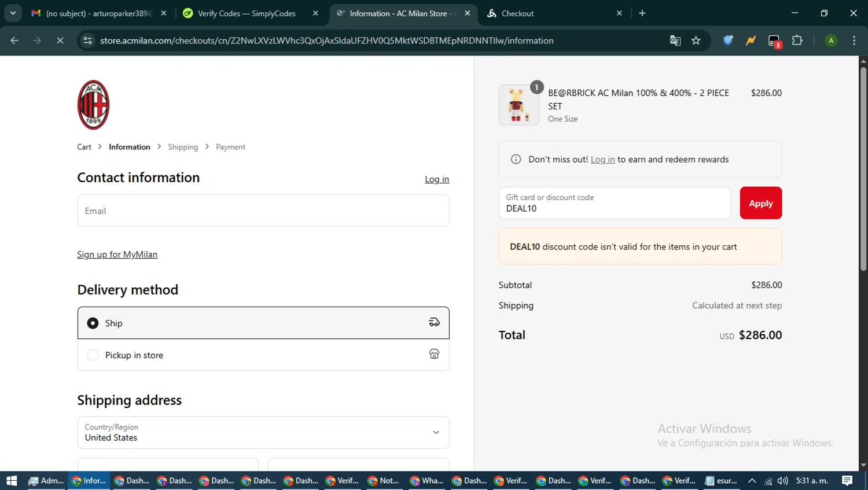Click the Shipping breadcrumb step

click(183, 147)
